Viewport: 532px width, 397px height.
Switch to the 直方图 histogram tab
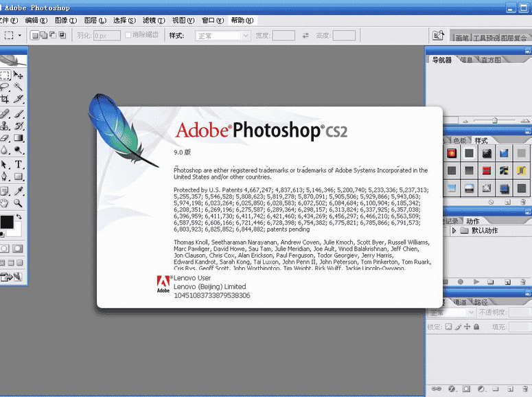click(x=490, y=60)
